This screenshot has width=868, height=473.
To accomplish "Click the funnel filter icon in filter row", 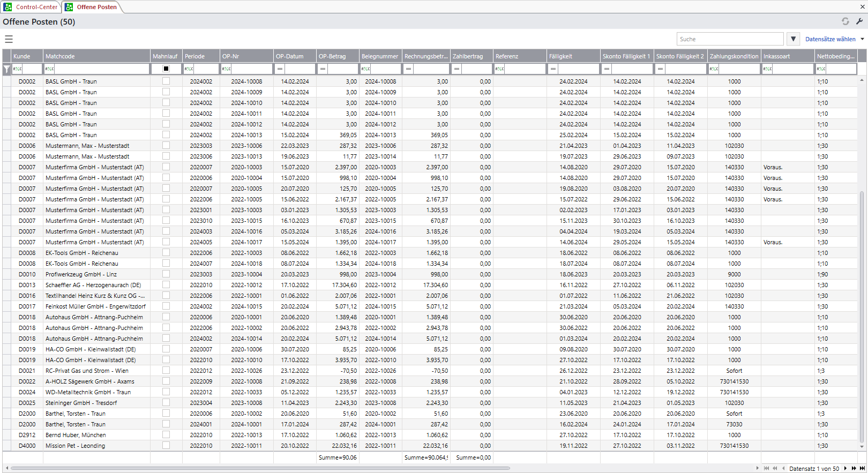I will [6, 69].
